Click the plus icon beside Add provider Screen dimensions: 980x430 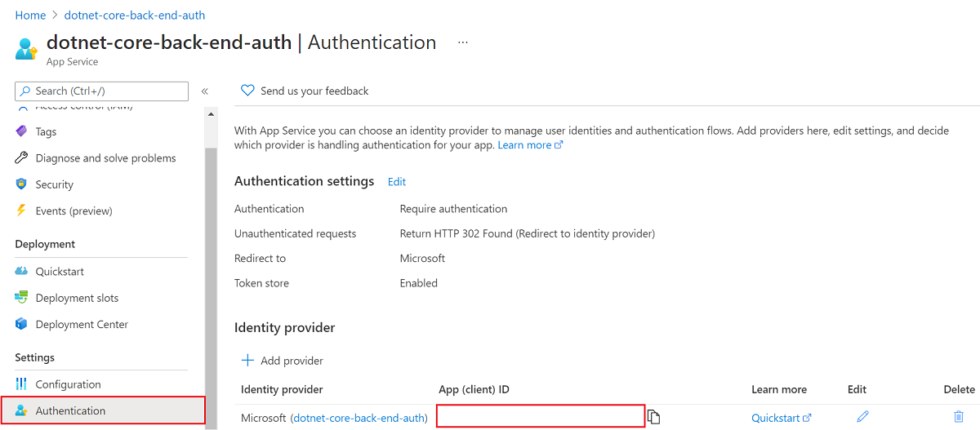pyautogui.click(x=247, y=361)
